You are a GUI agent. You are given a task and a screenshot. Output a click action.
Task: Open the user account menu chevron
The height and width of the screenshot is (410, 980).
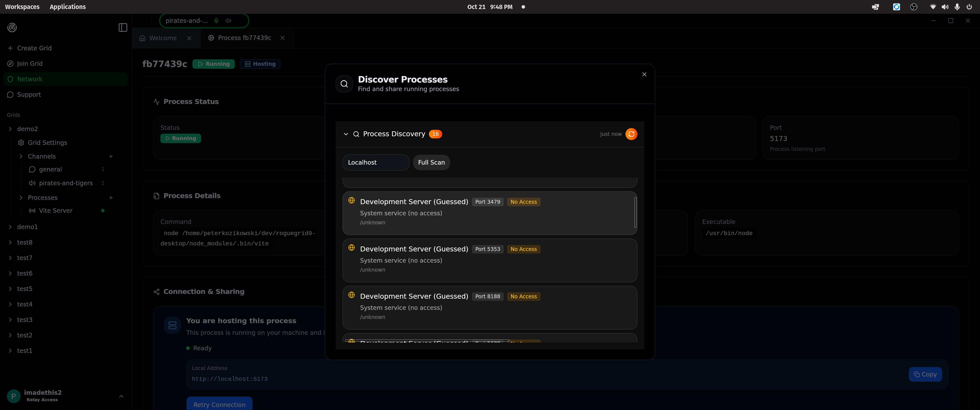click(121, 396)
